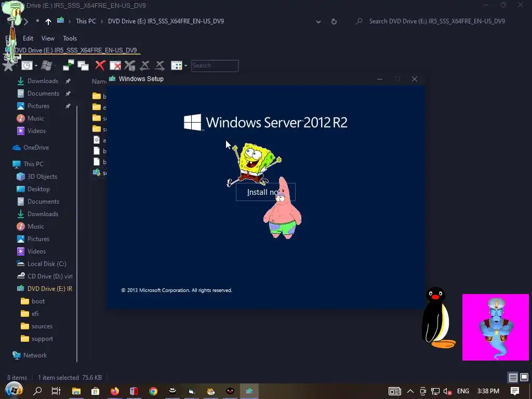Expand the history clock dropdown arrow

click(x=36, y=65)
